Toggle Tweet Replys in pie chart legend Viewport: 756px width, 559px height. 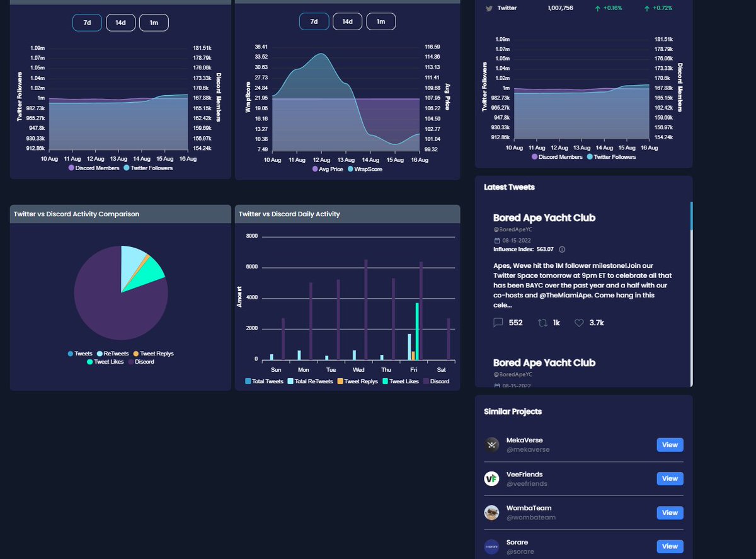(153, 354)
